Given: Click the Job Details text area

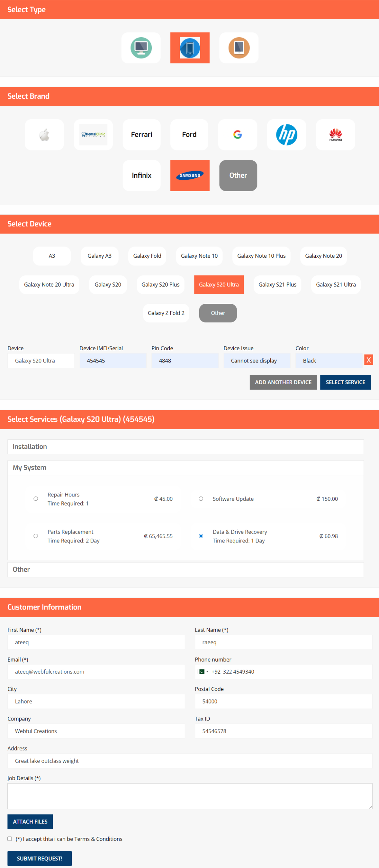Looking at the screenshot, I should pos(190,796).
